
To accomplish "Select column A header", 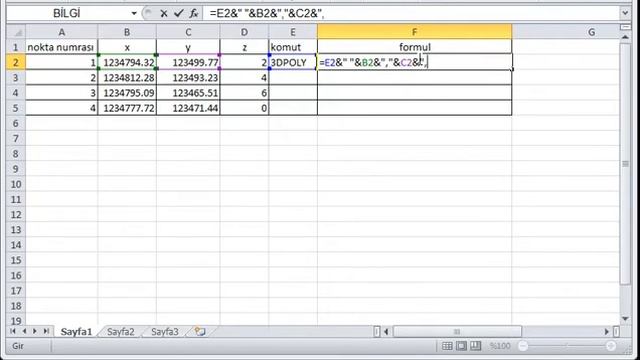I will [x=62, y=32].
